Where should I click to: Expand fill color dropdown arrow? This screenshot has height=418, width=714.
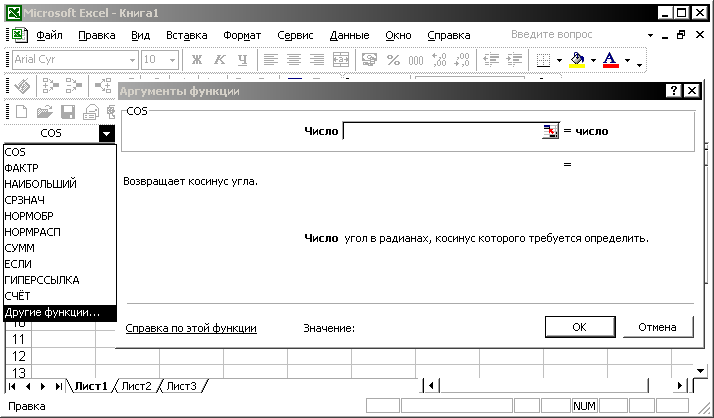click(593, 60)
